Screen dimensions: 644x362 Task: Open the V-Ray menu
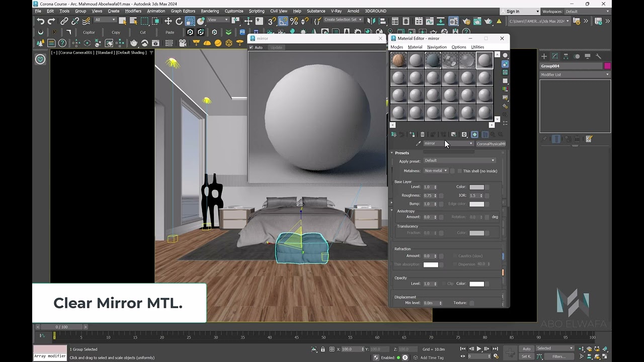[336, 11]
